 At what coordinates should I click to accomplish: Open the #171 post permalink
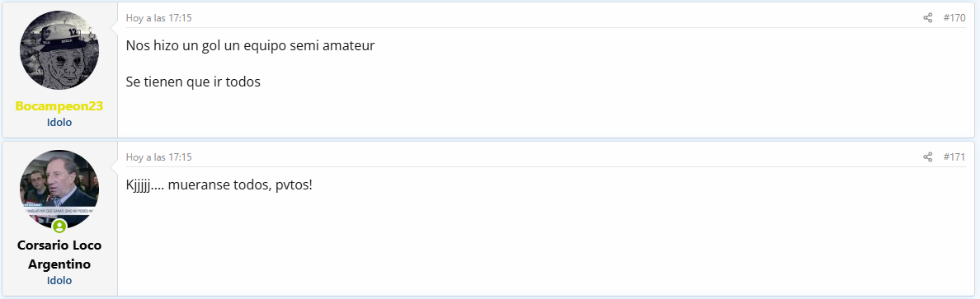pyautogui.click(x=954, y=157)
